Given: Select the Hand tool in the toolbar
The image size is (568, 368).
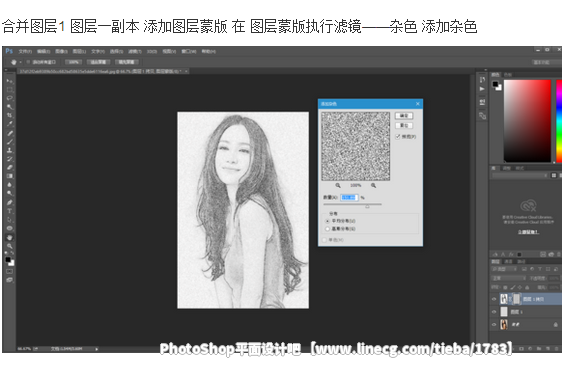Looking at the screenshot, I should pos(9,237).
